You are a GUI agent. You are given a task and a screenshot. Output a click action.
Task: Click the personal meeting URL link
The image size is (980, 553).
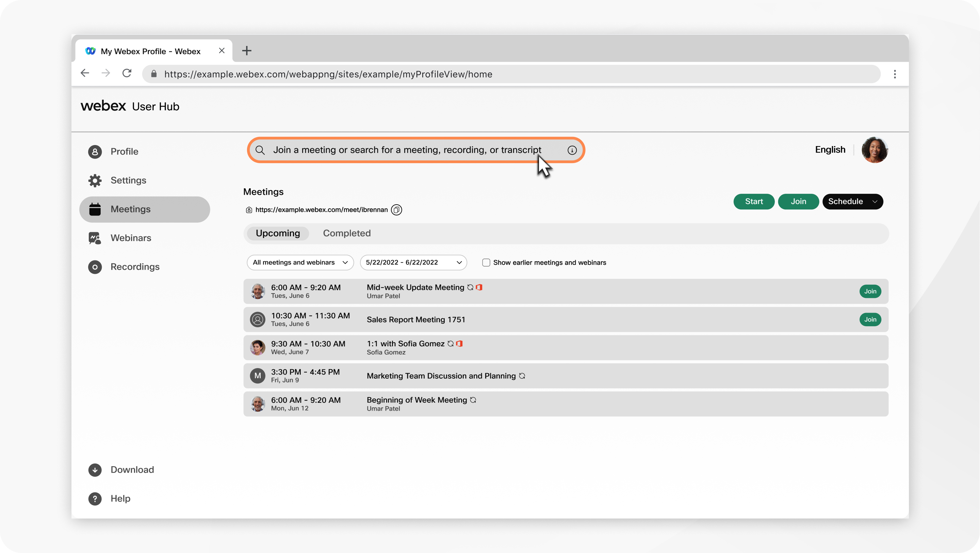(x=322, y=209)
